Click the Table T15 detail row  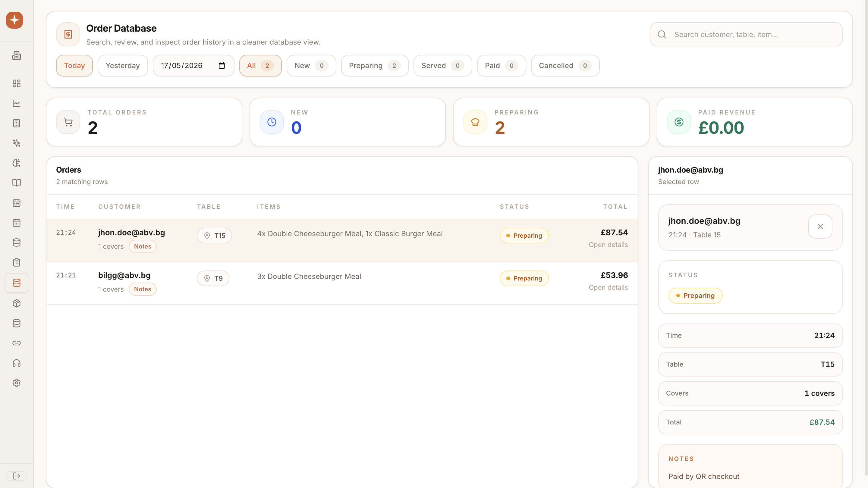(x=750, y=364)
